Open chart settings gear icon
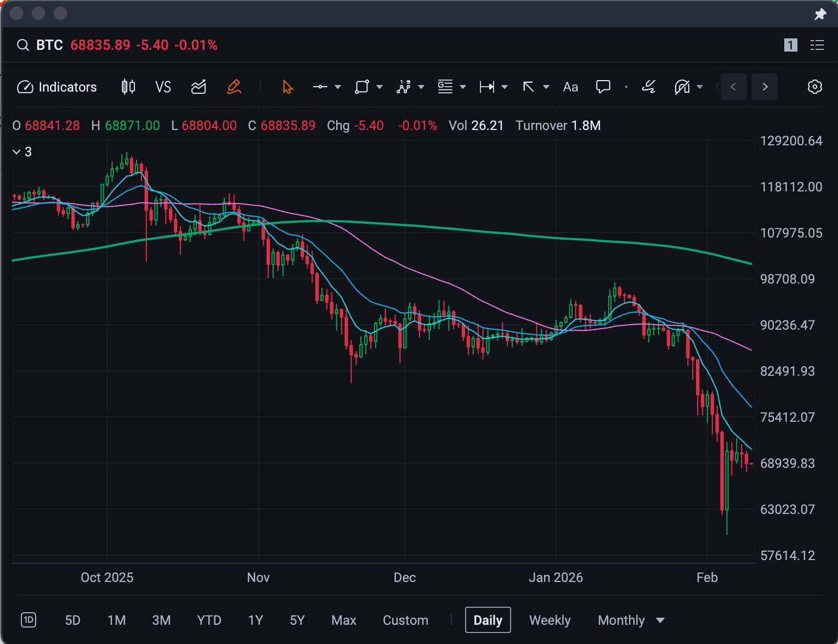Viewport: 838px width, 644px height. 814,87
